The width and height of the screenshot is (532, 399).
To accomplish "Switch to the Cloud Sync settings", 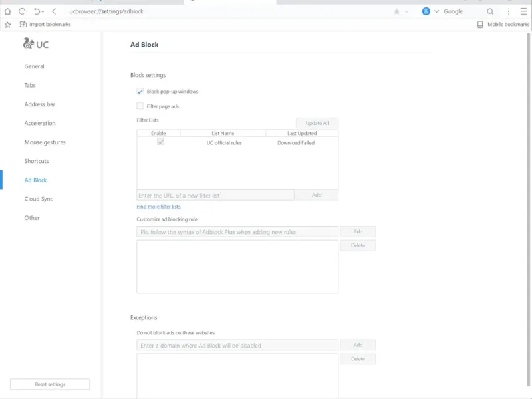I will point(39,199).
